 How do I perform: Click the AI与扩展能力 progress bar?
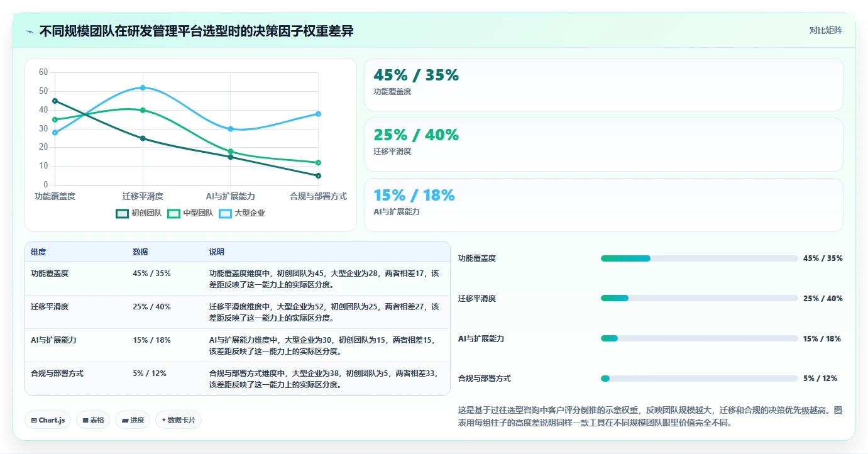(699, 338)
